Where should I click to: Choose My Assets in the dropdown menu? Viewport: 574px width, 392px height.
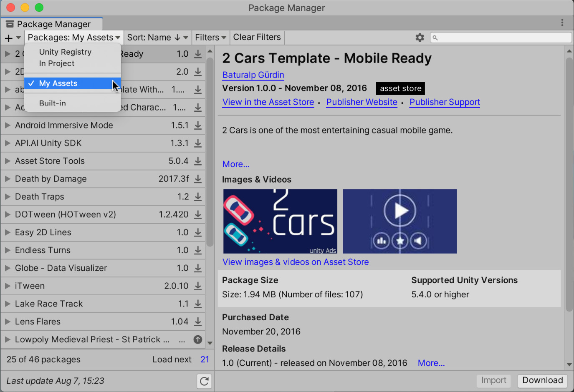point(73,83)
